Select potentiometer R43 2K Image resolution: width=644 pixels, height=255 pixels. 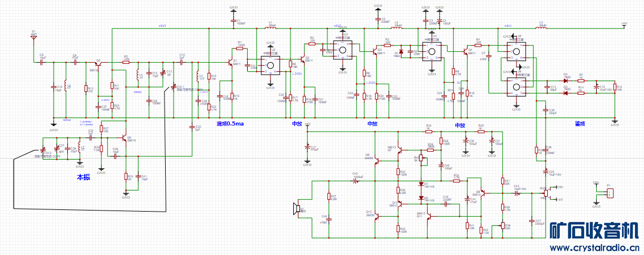coord(422,159)
